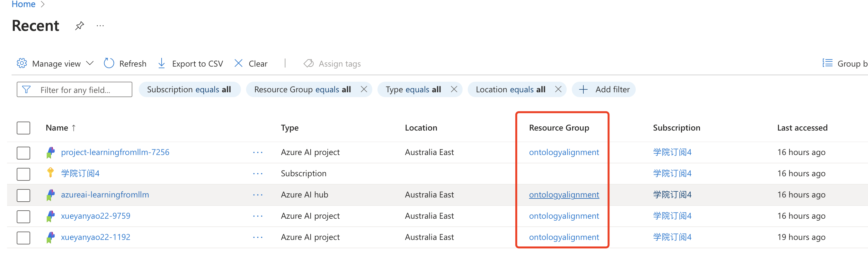Click the plus icon on Add filter
868x265 pixels.
pos(583,89)
